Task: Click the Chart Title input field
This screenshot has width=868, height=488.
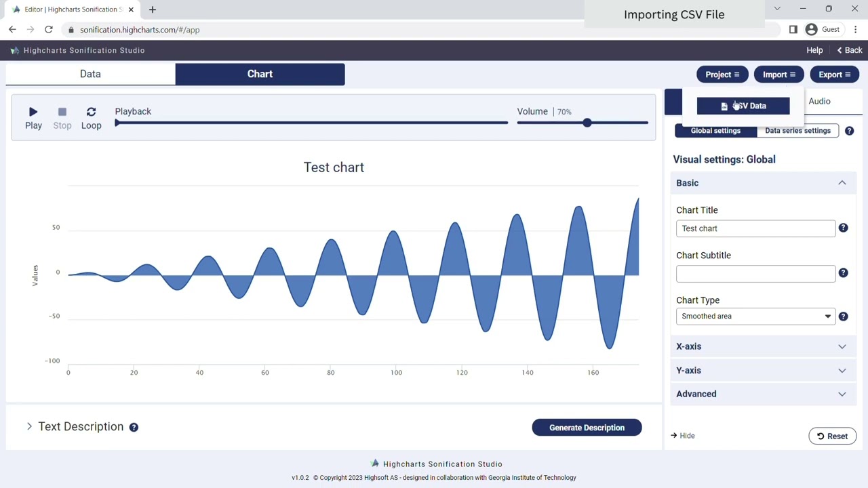Action: coord(755,228)
